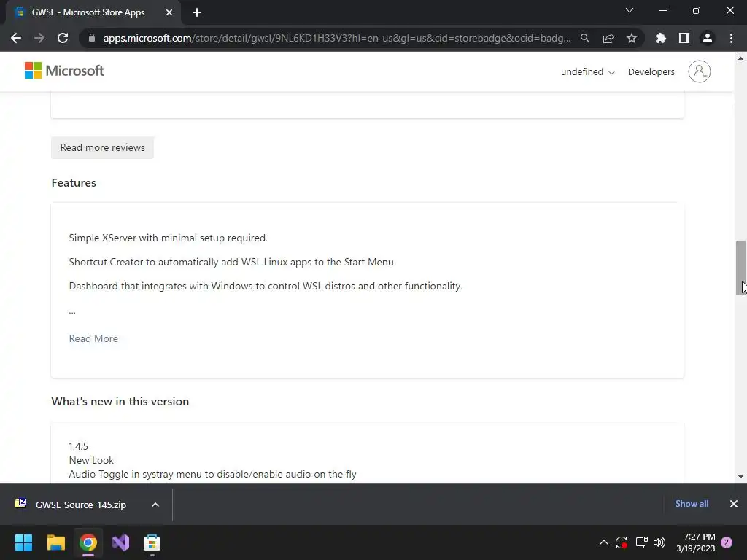
Task: Click the Features heading
Action: click(74, 183)
